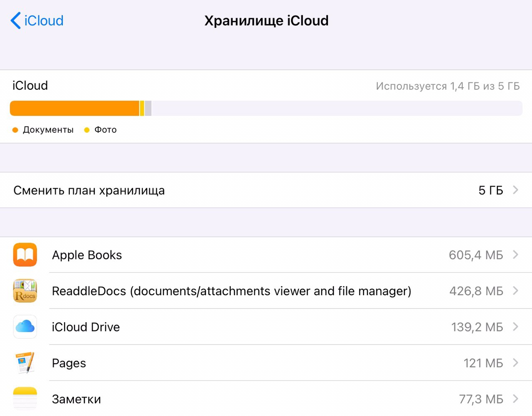Tap orange Документы segment of storage bar
The width and height of the screenshot is (532, 416).
[x=75, y=108]
